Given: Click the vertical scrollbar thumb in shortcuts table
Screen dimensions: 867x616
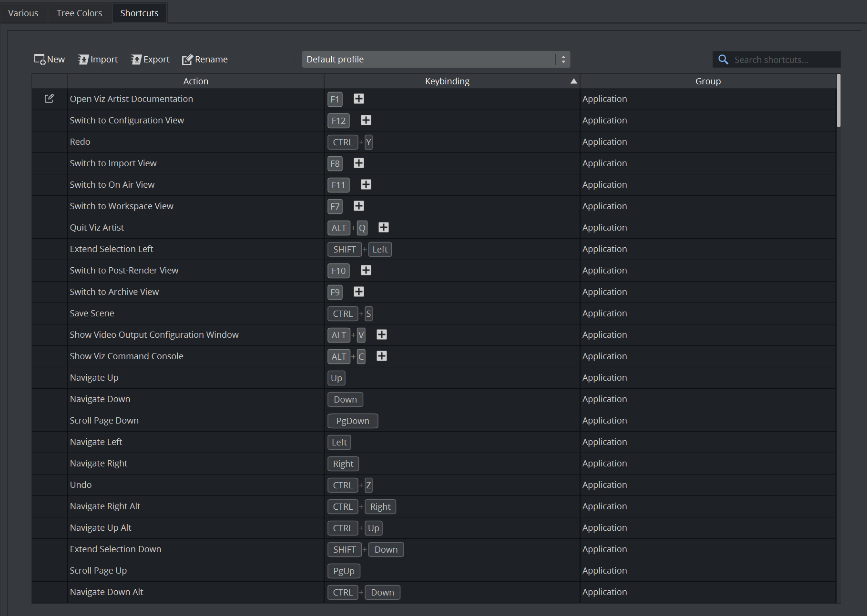Looking at the screenshot, I should pyautogui.click(x=838, y=101).
